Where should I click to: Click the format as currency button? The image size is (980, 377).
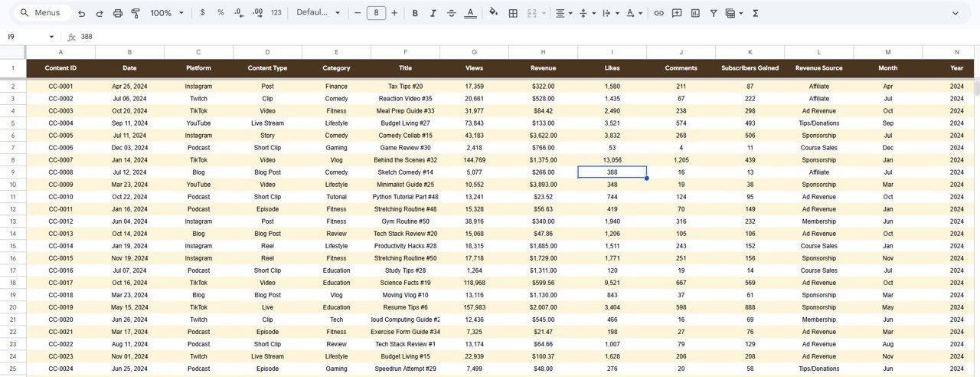[x=202, y=13]
